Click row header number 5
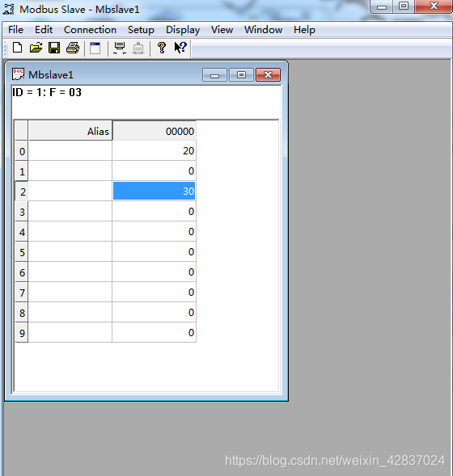This screenshot has width=453, height=476. point(22,252)
